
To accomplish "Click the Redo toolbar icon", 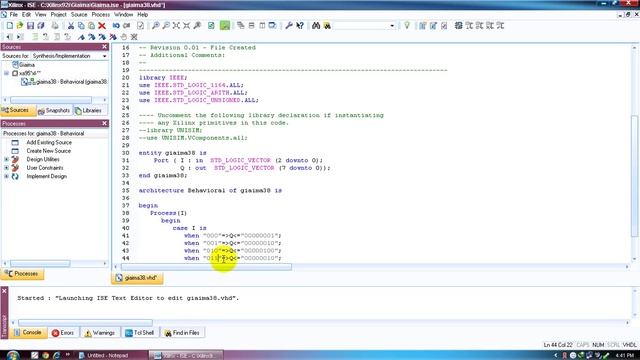I will click(127, 26).
